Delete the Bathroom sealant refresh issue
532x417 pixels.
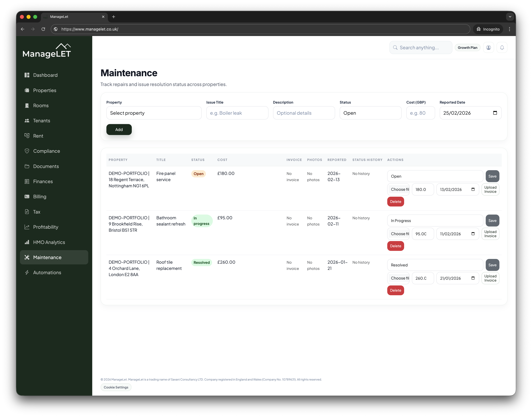point(395,246)
